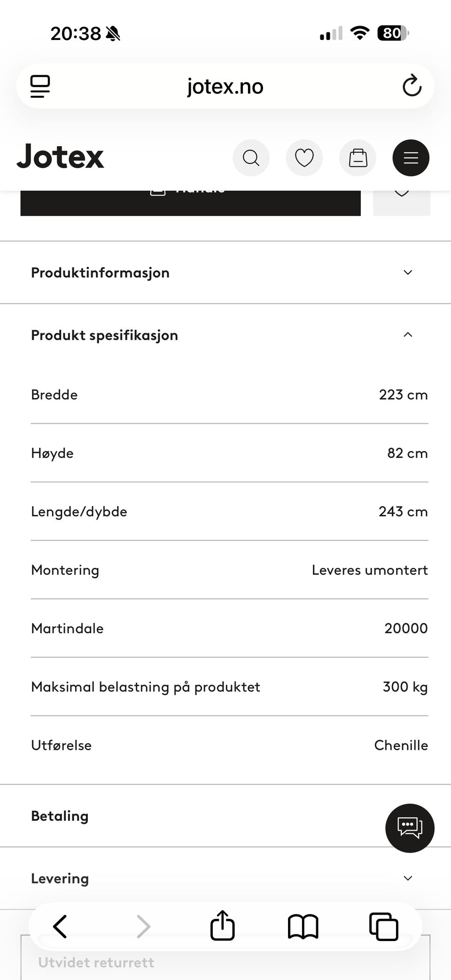The image size is (451, 980).
Task: Expand the Betaling section
Action: click(225, 816)
